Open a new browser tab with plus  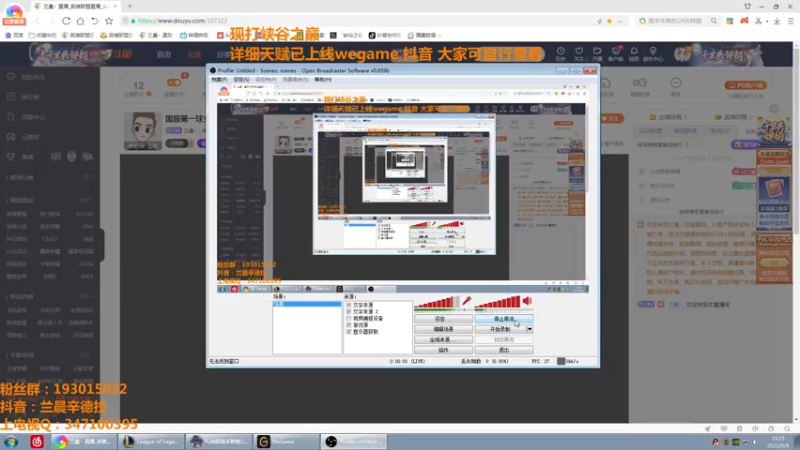click(x=130, y=6)
